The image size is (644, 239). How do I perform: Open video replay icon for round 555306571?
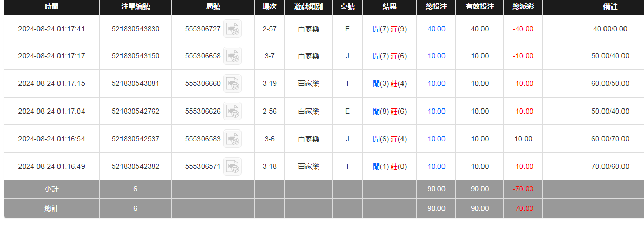click(x=232, y=166)
